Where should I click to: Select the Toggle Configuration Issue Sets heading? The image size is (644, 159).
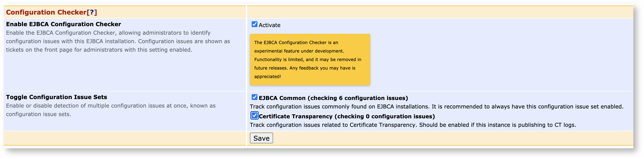(56, 97)
